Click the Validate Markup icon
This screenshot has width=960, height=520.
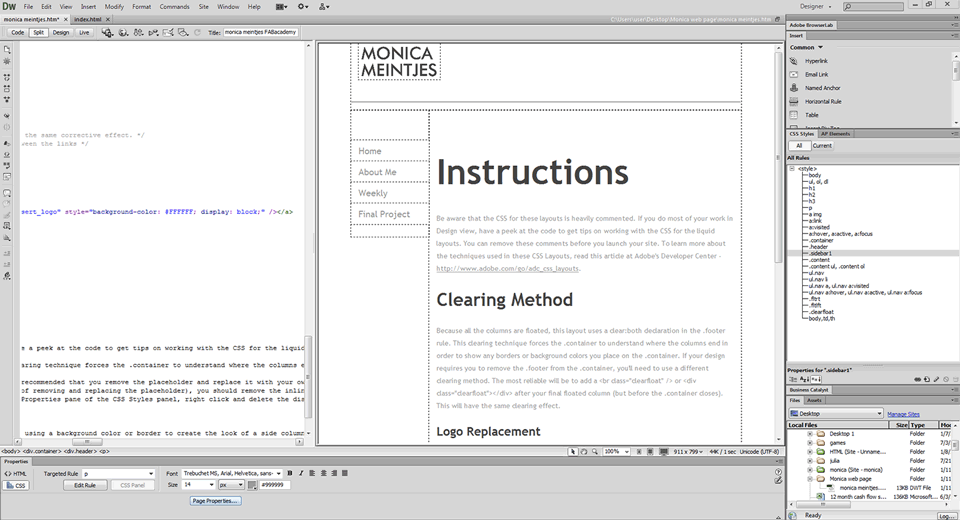[x=153, y=32]
